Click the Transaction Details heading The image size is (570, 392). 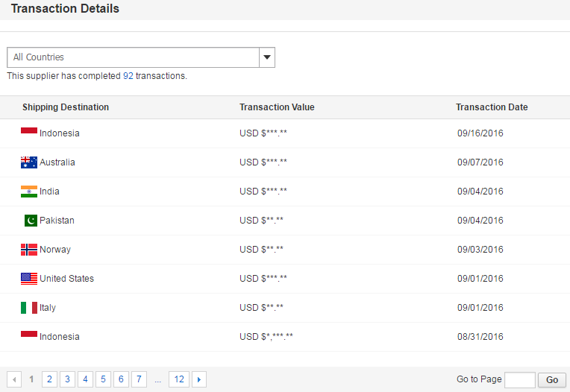(x=65, y=8)
